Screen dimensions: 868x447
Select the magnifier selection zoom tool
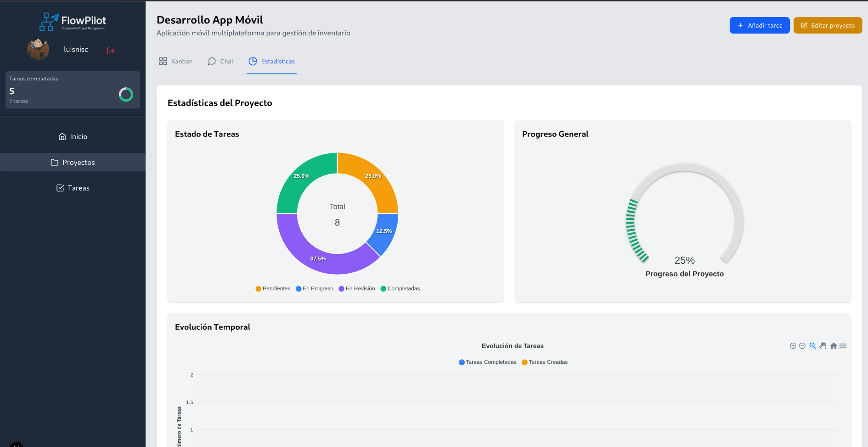[x=812, y=346]
